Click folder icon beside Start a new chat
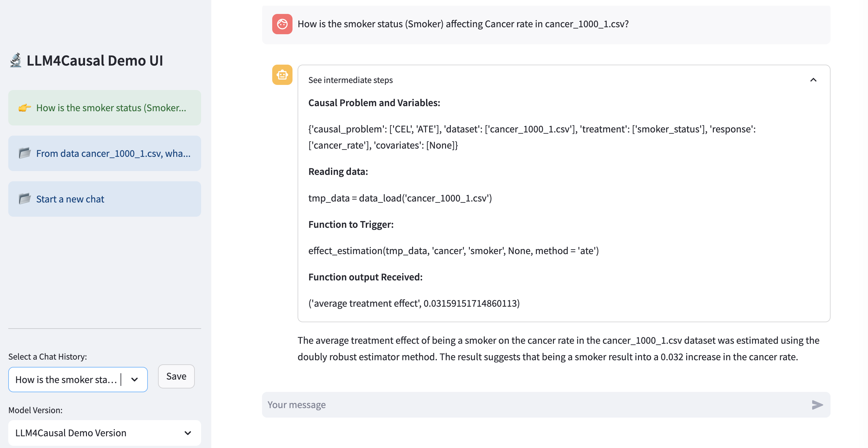 click(24, 199)
